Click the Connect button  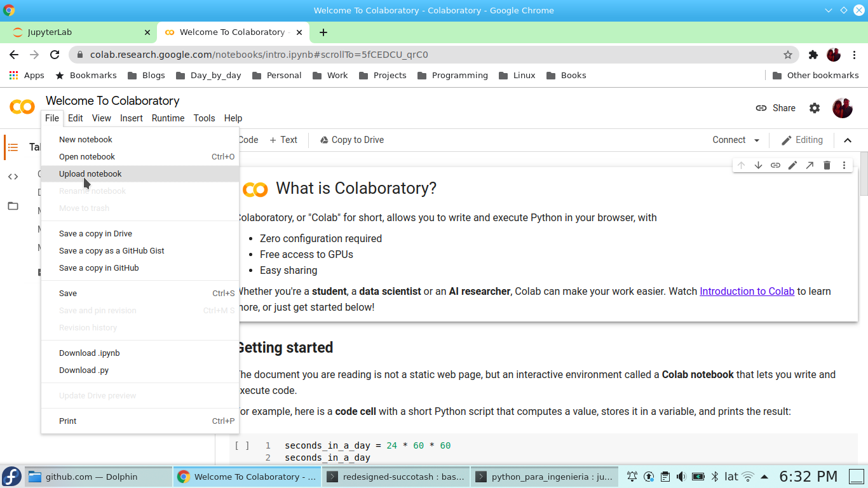point(729,140)
